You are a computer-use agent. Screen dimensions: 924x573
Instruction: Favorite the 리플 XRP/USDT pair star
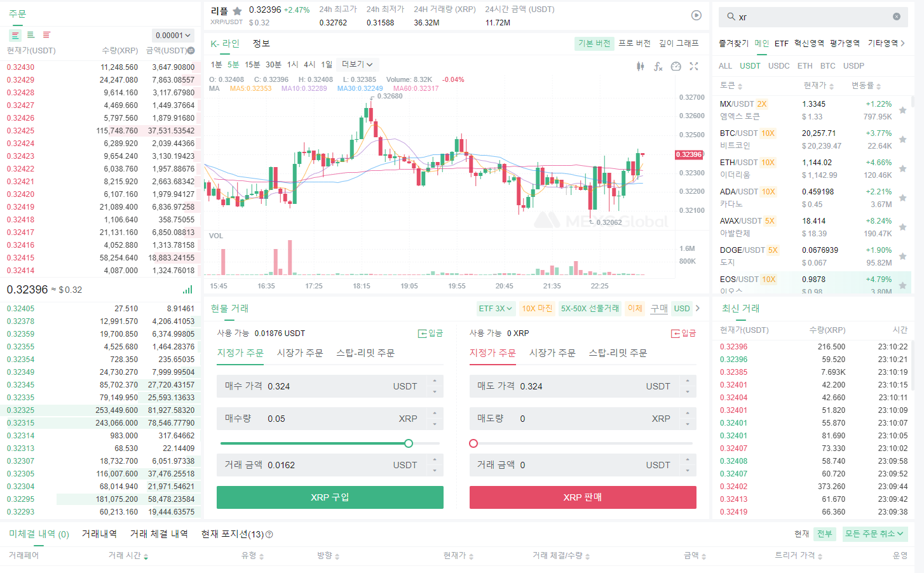[x=237, y=11]
